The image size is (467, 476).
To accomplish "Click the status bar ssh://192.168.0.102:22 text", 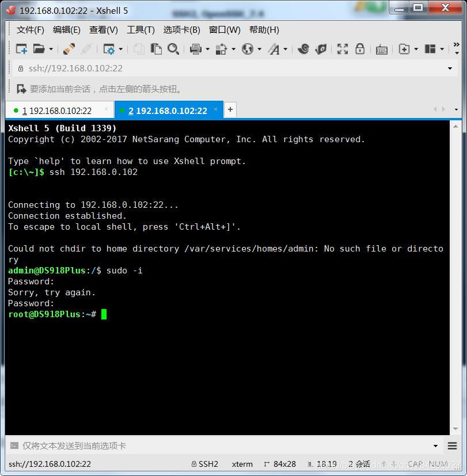I will pyautogui.click(x=50, y=464).
